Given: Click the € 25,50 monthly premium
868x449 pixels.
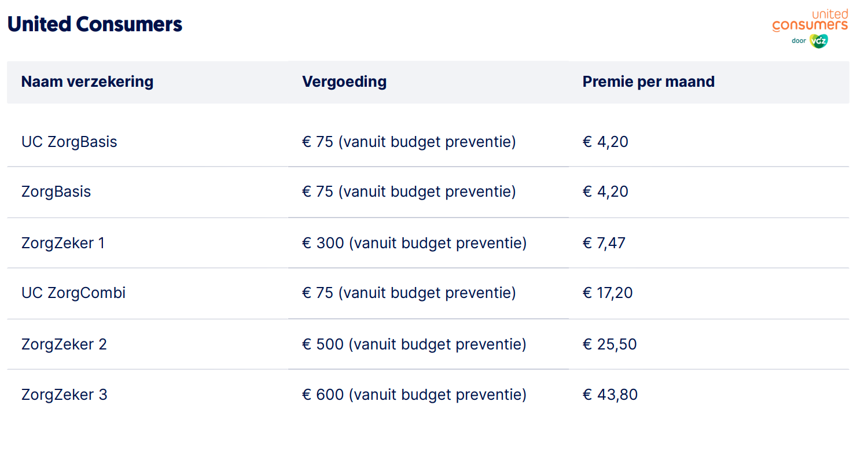Looking at the screenshot, I should pos(609,344).
